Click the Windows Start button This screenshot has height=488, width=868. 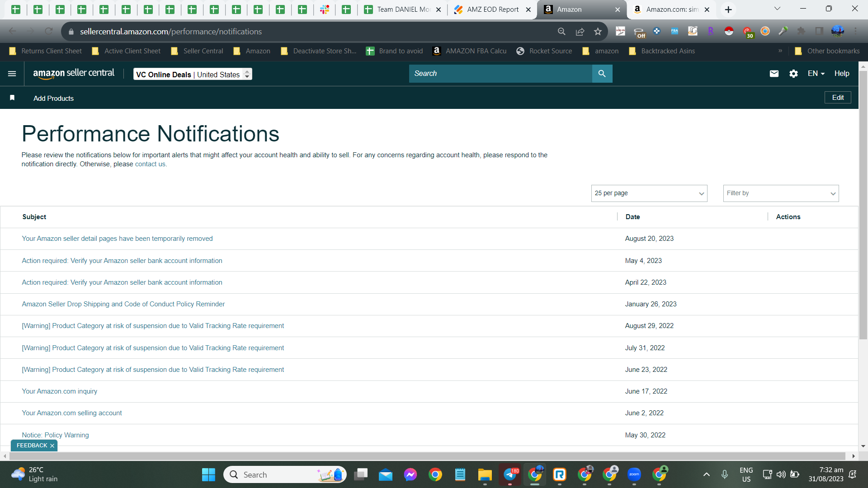click(x=208, y=474)
